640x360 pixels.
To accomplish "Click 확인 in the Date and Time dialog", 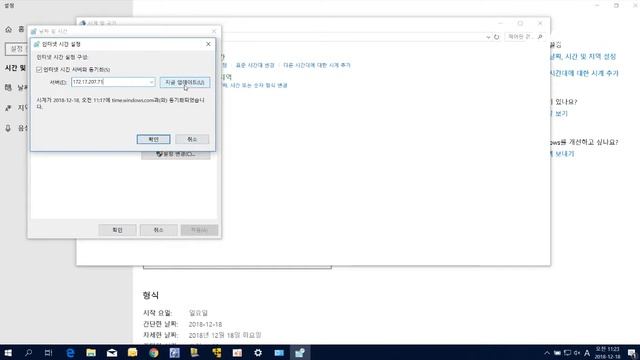I will tap(118, 230).
